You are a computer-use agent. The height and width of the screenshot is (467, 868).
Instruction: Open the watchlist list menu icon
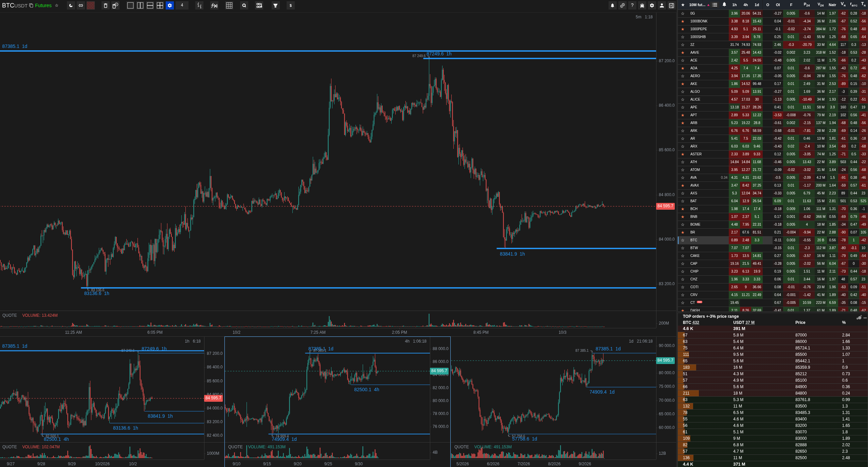tap(715, 5)
